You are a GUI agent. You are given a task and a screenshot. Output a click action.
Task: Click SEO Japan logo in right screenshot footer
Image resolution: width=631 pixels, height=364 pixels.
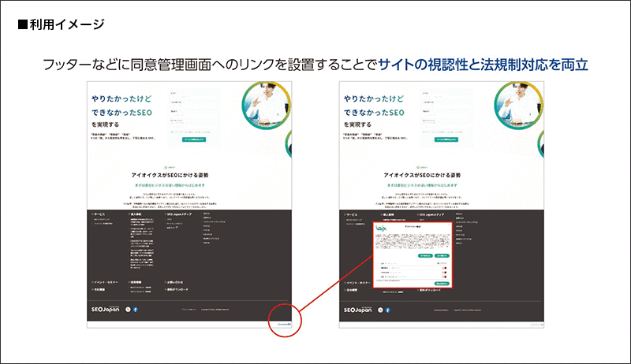(x=358, y=310)
